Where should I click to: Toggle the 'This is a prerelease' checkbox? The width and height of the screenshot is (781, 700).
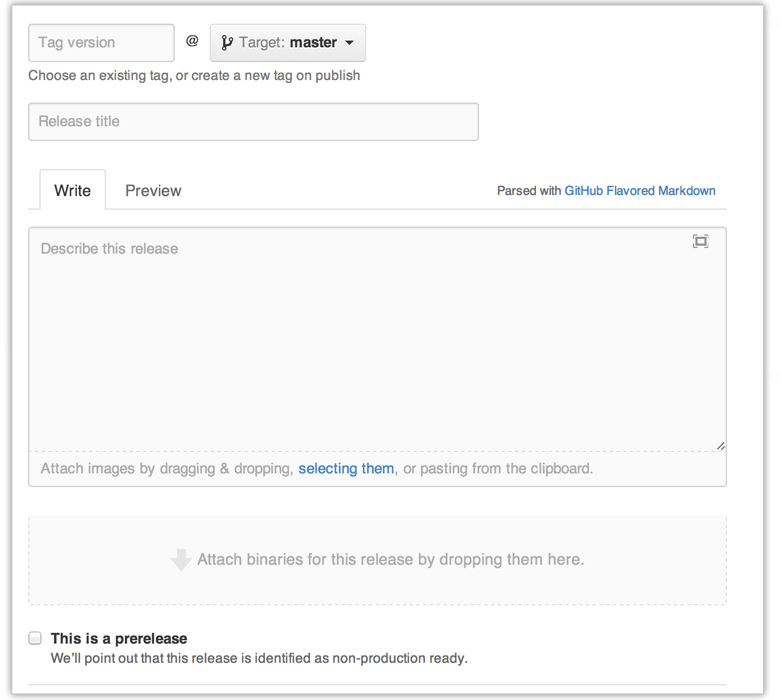(x=35, y=638)
